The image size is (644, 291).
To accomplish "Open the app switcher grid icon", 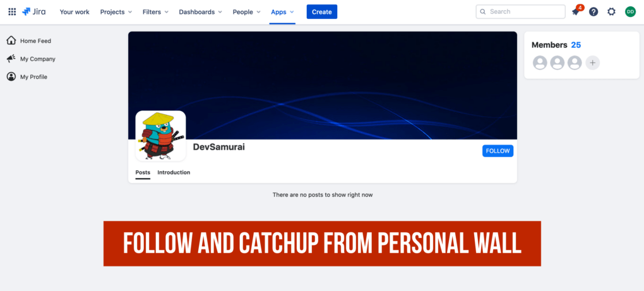I will click(12, 12).
